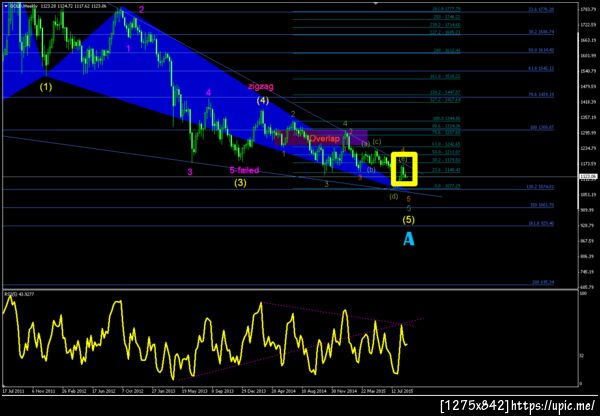
Task: Click the 30 Nov 2014 date label
Action: tap(343, 392)
